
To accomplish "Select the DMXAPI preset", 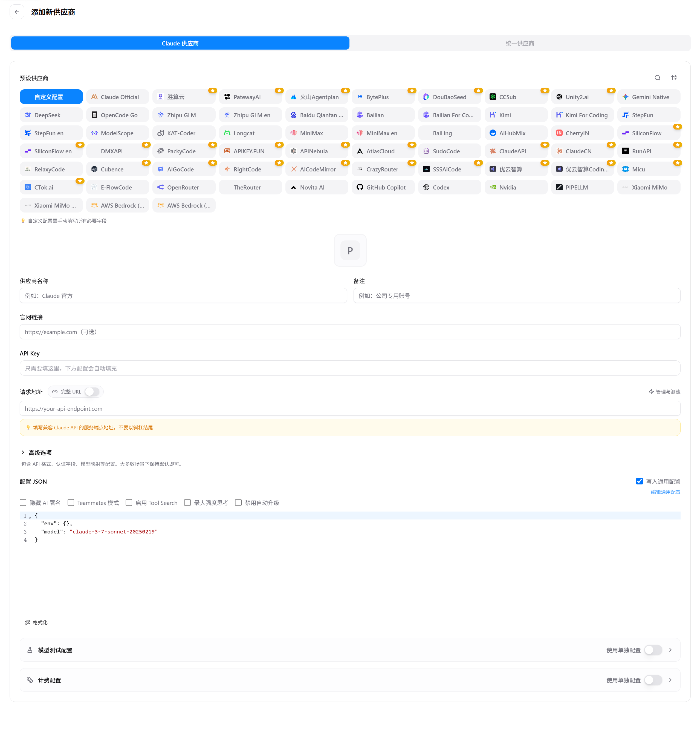I will pyautogui.click(x=118, y=151).
